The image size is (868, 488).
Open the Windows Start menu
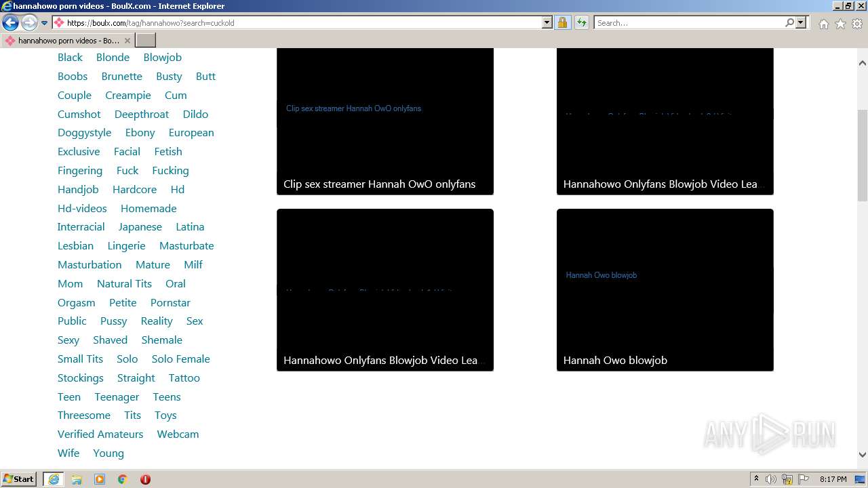pos(19,479)
